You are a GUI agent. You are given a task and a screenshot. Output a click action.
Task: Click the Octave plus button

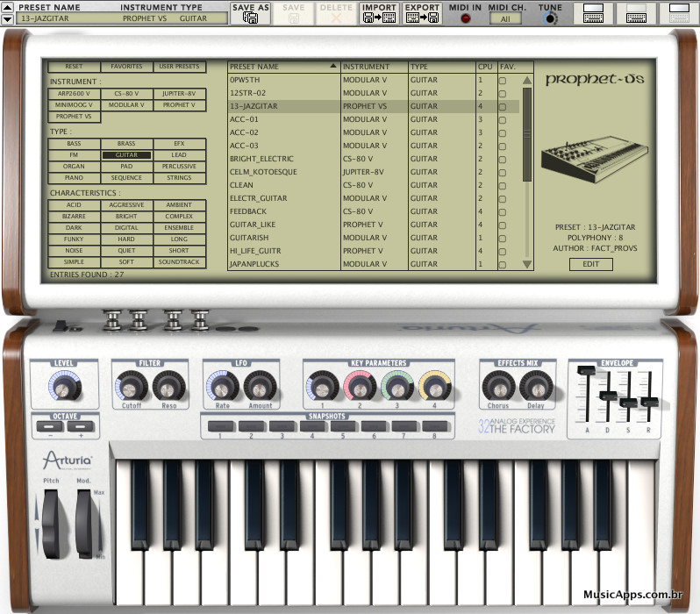(x=81, y=426)
